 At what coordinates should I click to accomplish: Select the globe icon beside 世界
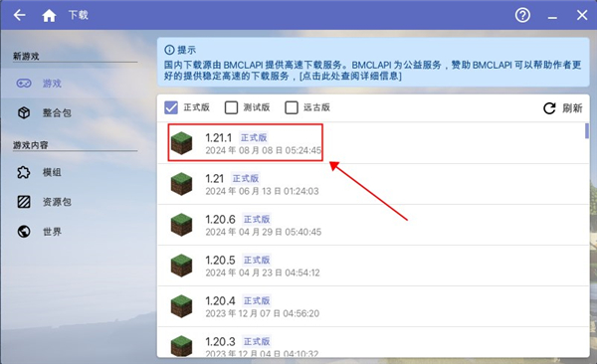pos(24,231)
